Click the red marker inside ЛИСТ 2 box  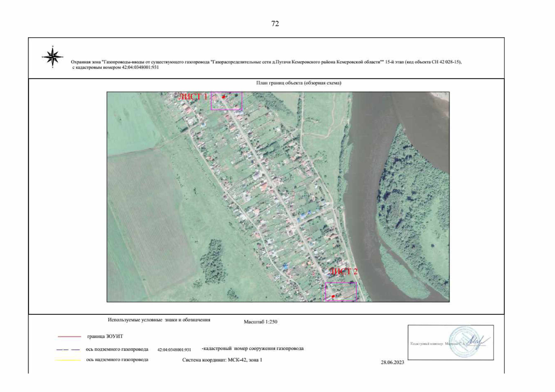333,297
